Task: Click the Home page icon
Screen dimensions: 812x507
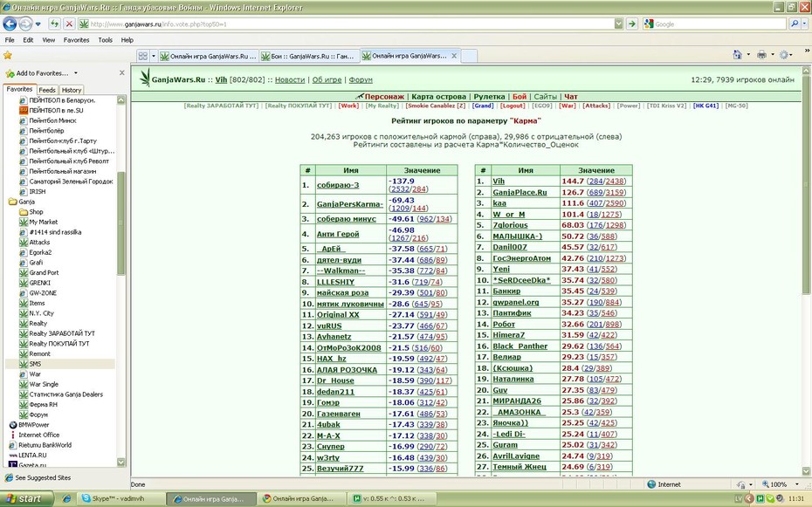Action: [x=738, y=55]
